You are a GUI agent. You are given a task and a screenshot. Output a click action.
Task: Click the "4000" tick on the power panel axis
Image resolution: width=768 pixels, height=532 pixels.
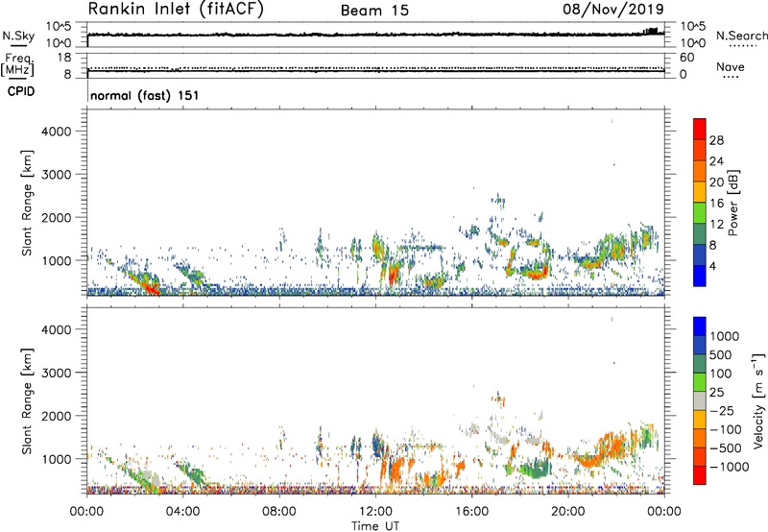pos(56,132)
